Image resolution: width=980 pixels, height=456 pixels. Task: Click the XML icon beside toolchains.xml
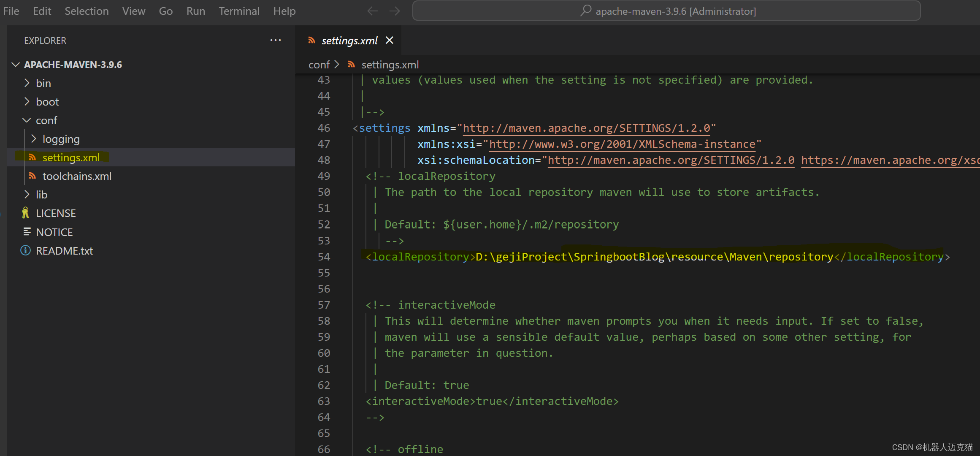(x=32, y=176)
